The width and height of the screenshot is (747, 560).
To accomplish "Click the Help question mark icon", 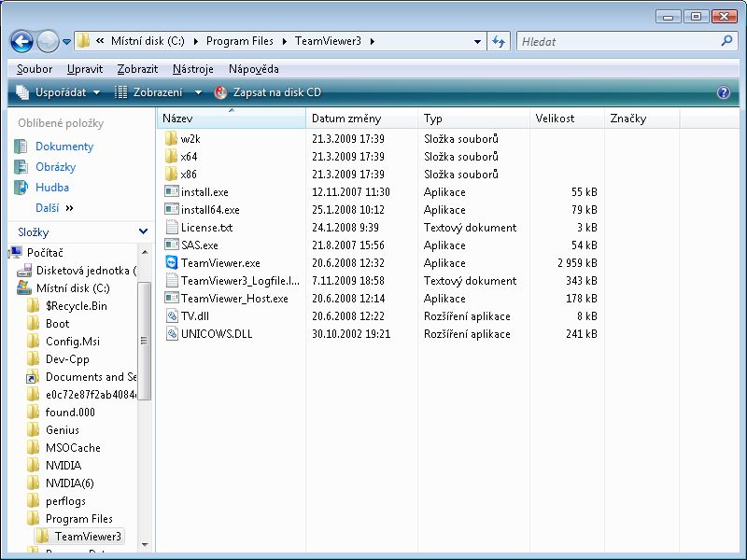I will coord(723,92).
